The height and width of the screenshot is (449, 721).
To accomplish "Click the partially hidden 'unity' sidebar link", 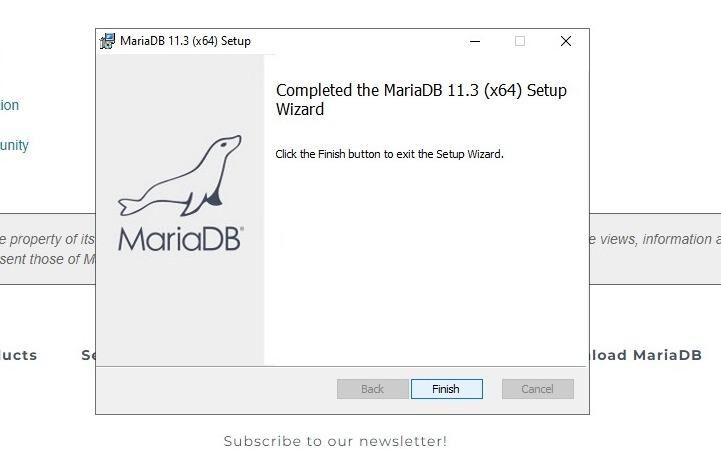I will click(14, 145).
